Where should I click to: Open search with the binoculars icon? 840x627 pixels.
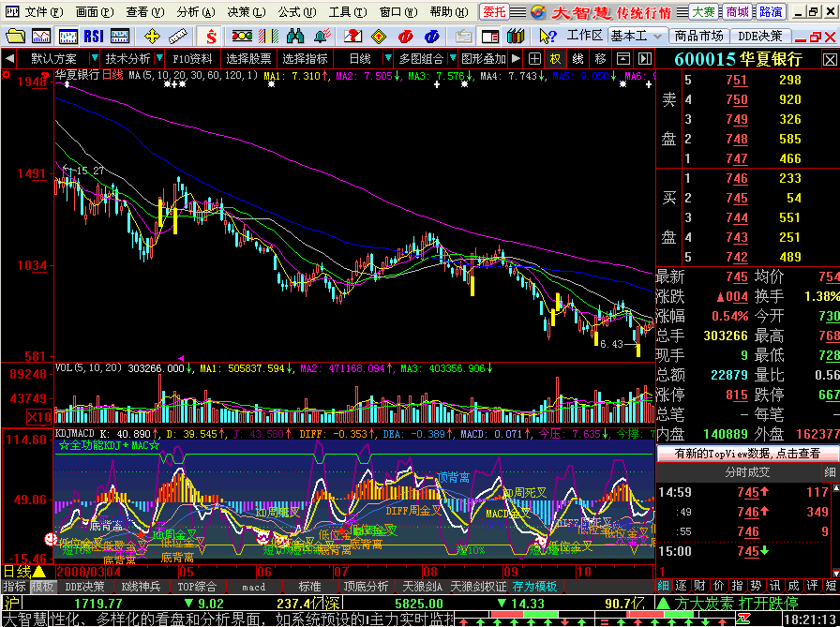[x=295, y=37]
